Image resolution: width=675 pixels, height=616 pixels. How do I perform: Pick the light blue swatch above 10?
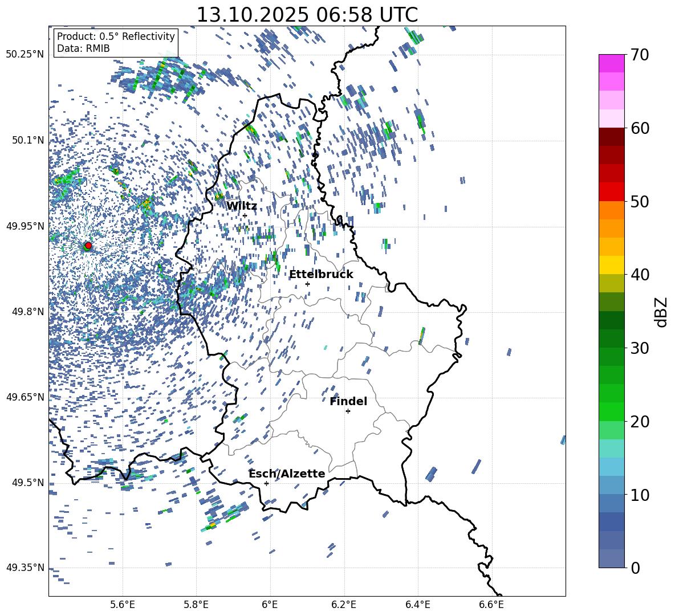(x=611, y=485)
